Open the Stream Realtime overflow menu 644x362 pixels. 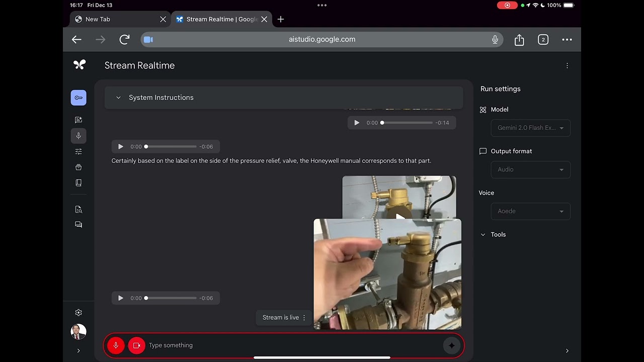click(567, 65)
